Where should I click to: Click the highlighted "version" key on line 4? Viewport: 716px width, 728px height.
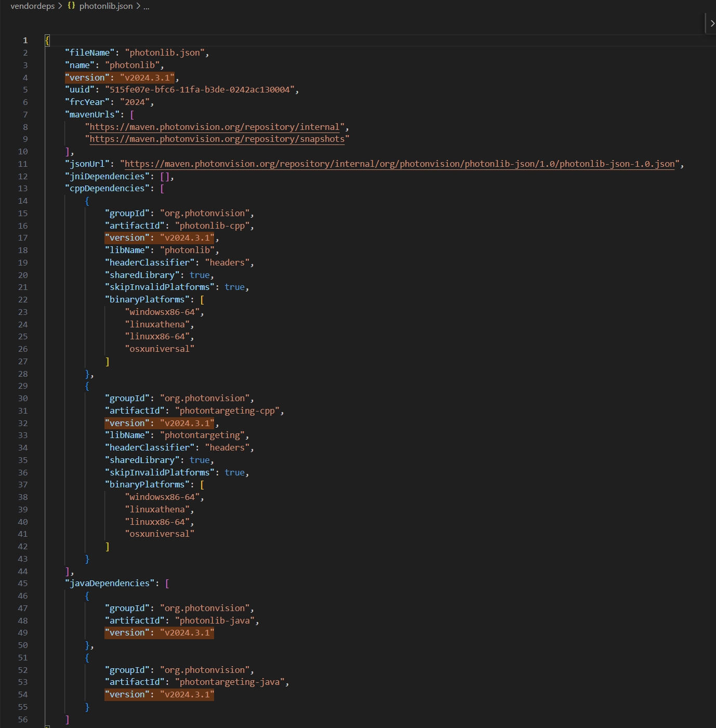pyautogui.click(x=87, y=78)
